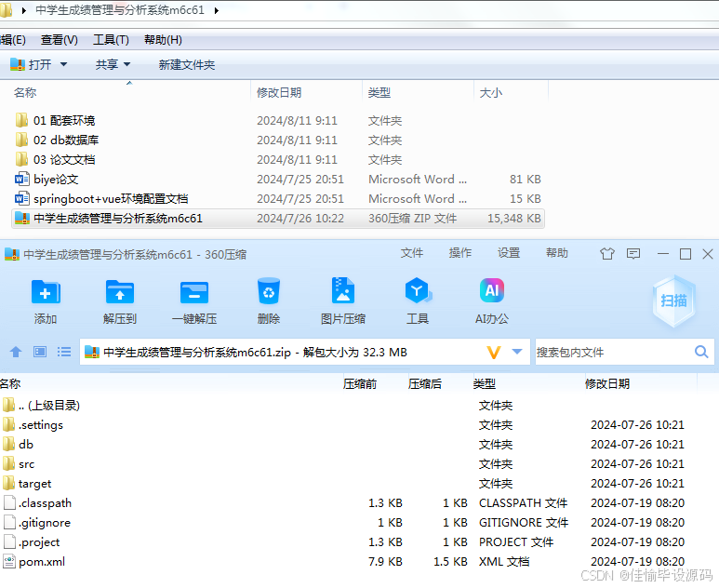Open 帮助(H) menu in Explorer
Viewport: 719px width, 588px height.
click(164, 40)
